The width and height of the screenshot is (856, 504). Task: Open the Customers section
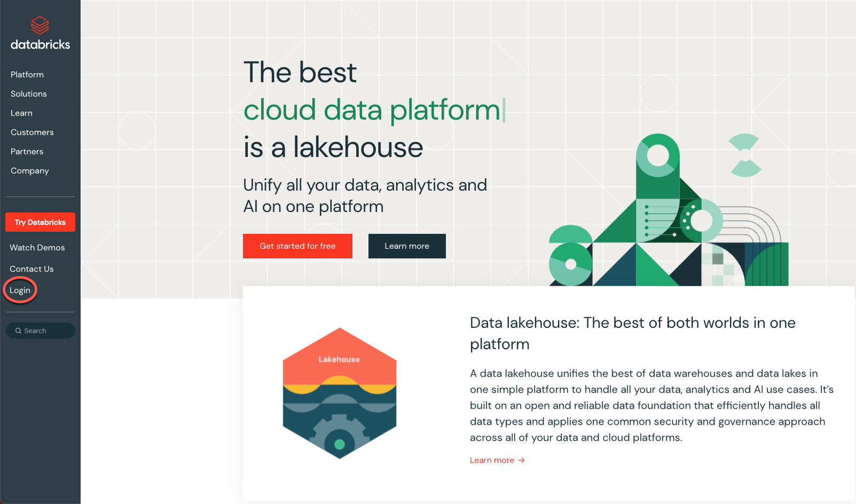coord(32,132)
